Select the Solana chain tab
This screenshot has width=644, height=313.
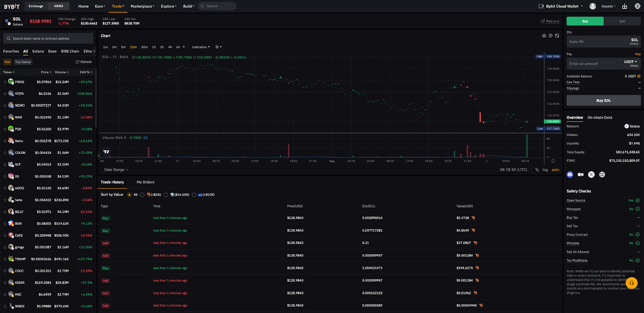point(38,52)
